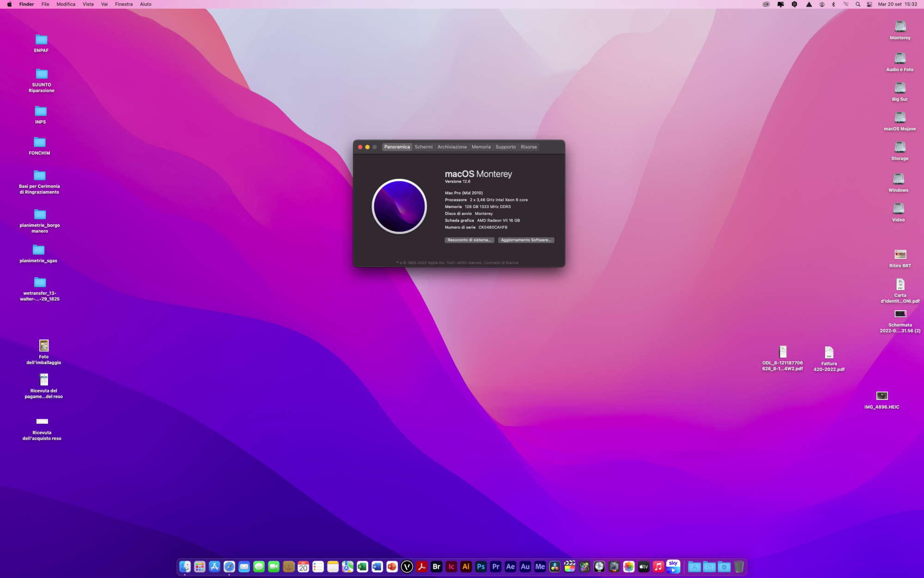Image resolution: width=924 pixels, height=578 pixels.
Task: Open Microsoft Excel from the dock
Action: (363, 566)
